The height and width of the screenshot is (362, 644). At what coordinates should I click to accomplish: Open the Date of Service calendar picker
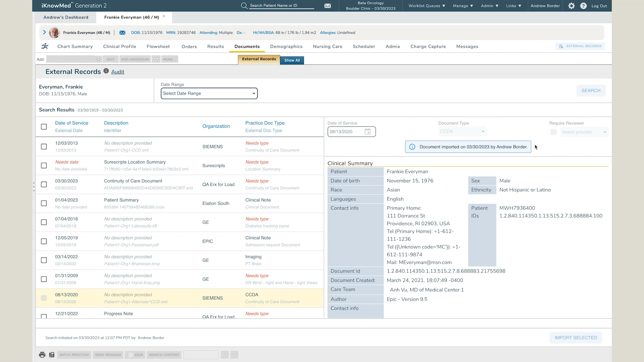click(x=368, y=132)
